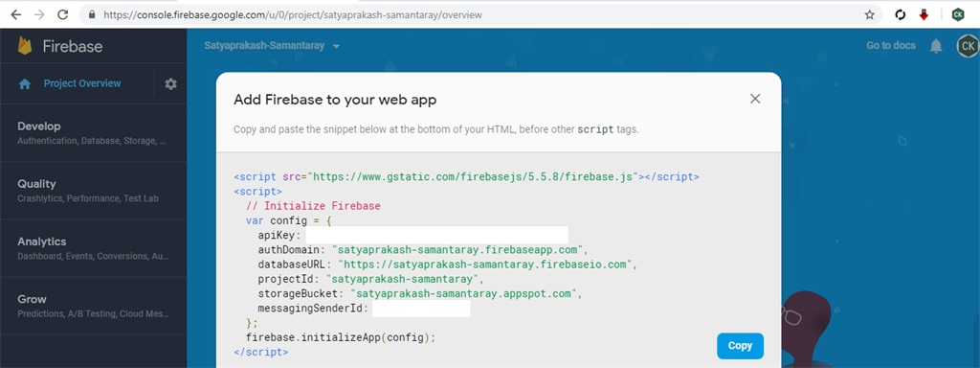980x368 pixels.
Task: Open the Develop section
Action: tap(93, 132)
